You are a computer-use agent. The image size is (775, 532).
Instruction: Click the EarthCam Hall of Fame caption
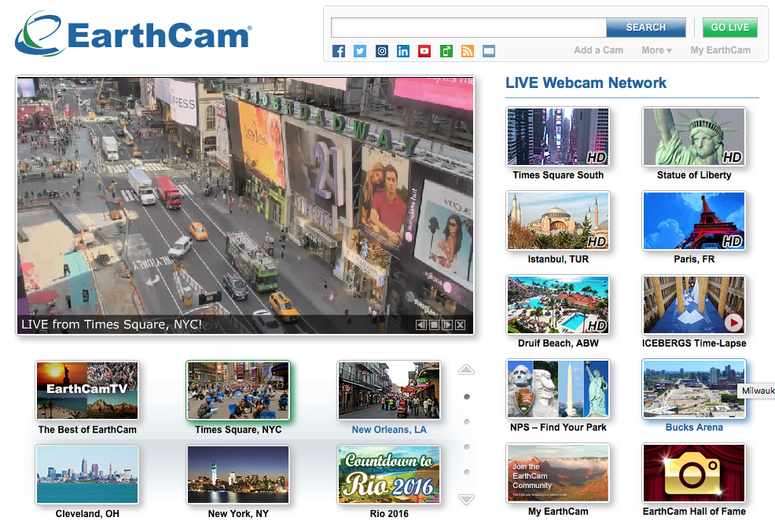[694, 512]
